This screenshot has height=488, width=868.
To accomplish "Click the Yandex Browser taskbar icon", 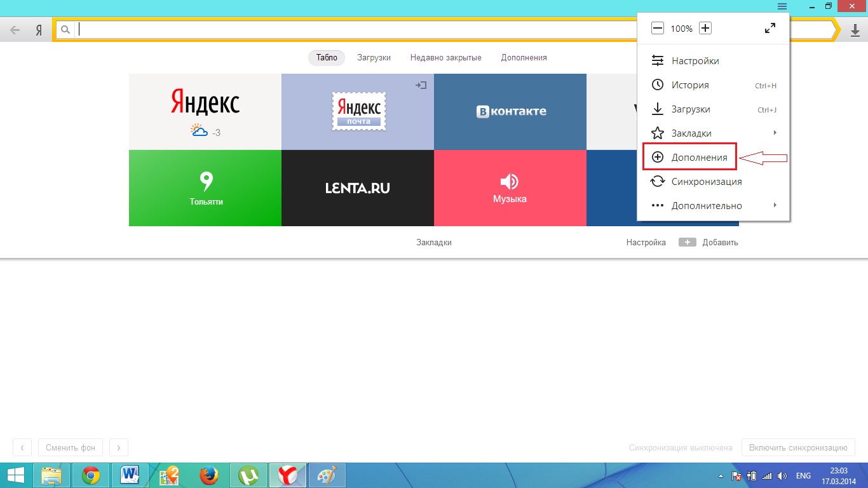I will click(x=287, y=475).
